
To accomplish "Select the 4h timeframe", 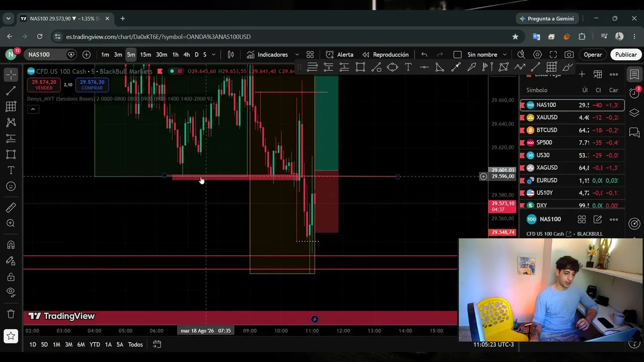I will [187, 54].
